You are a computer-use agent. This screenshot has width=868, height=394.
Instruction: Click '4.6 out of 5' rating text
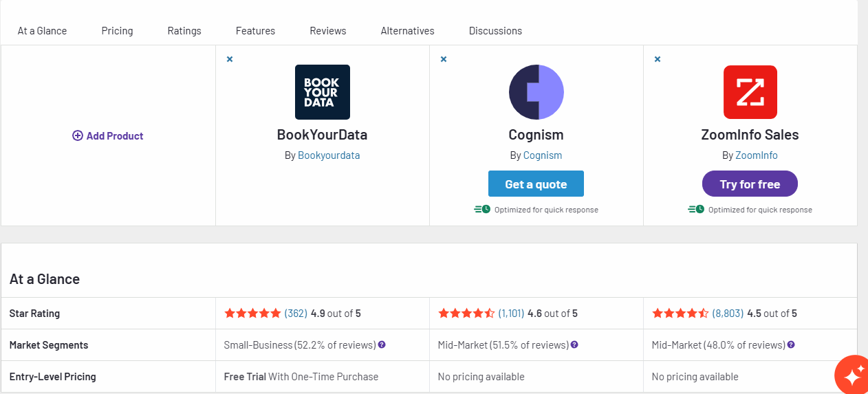pos(552,313)
